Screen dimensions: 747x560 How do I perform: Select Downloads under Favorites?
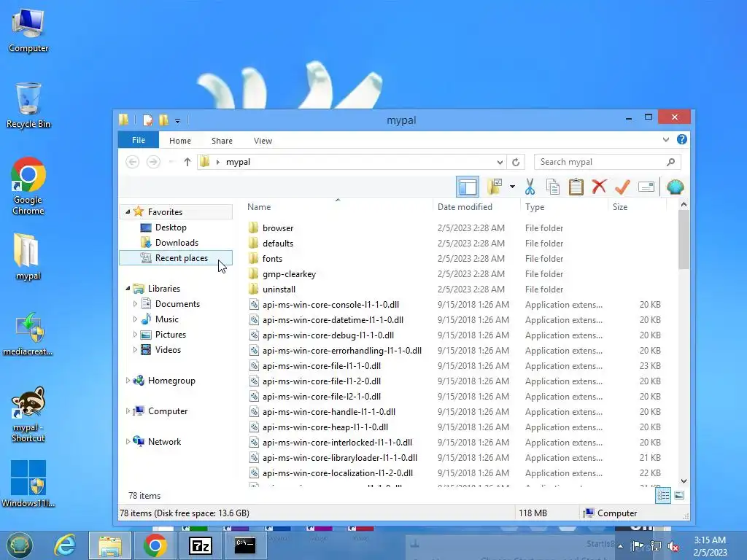177,242
